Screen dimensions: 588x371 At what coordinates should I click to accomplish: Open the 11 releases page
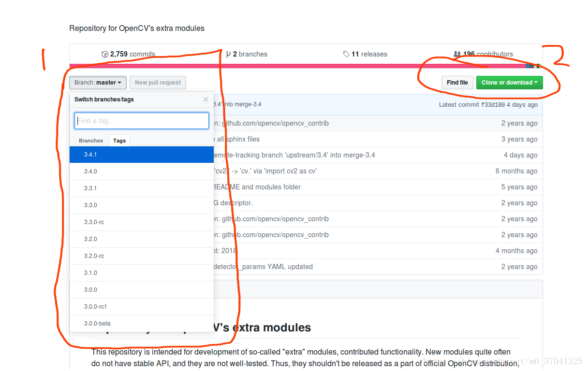[365, 54]
